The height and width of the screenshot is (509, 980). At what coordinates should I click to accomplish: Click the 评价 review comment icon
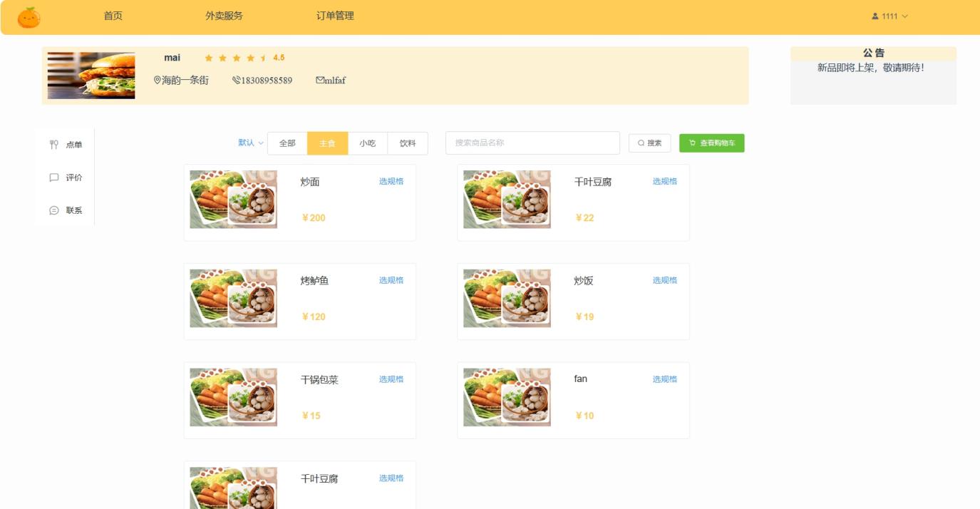(53, 178)
